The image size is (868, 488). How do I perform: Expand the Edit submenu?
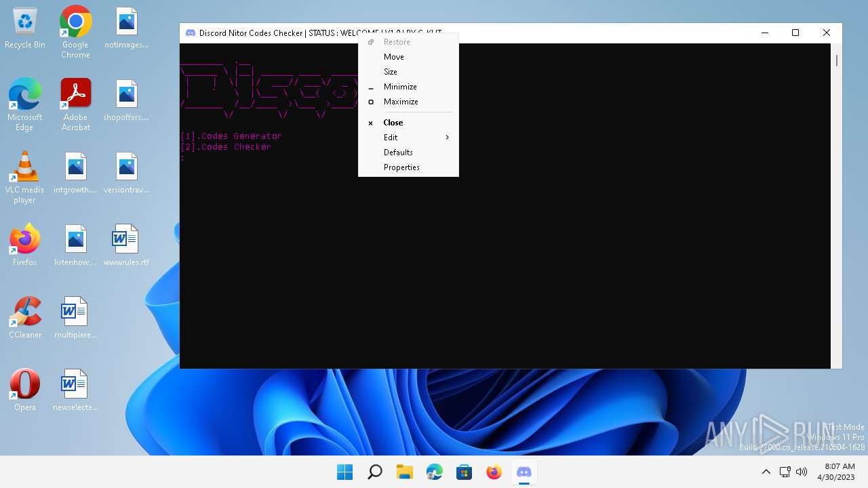[408, 138]
